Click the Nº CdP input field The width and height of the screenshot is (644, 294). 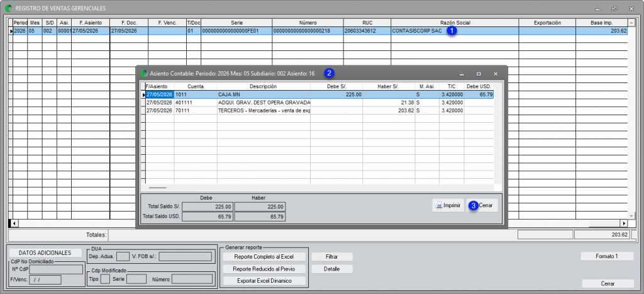pos(56,269)
